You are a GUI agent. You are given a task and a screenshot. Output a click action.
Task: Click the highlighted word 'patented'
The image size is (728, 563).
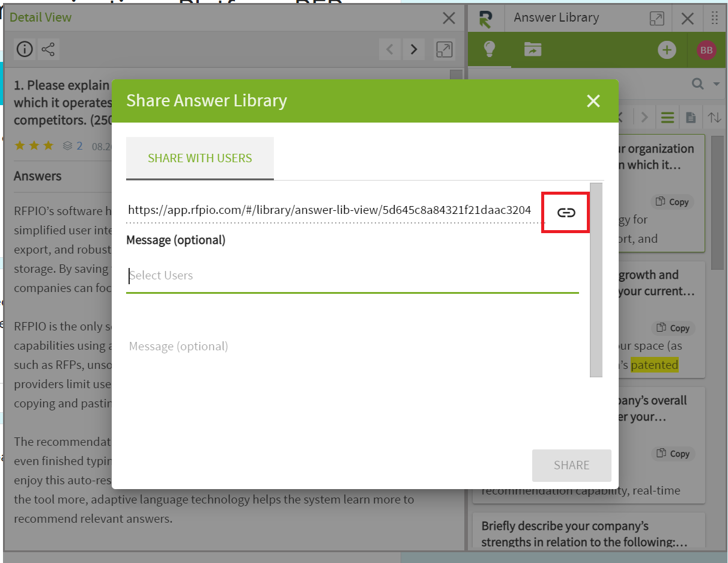pos(654,365)
